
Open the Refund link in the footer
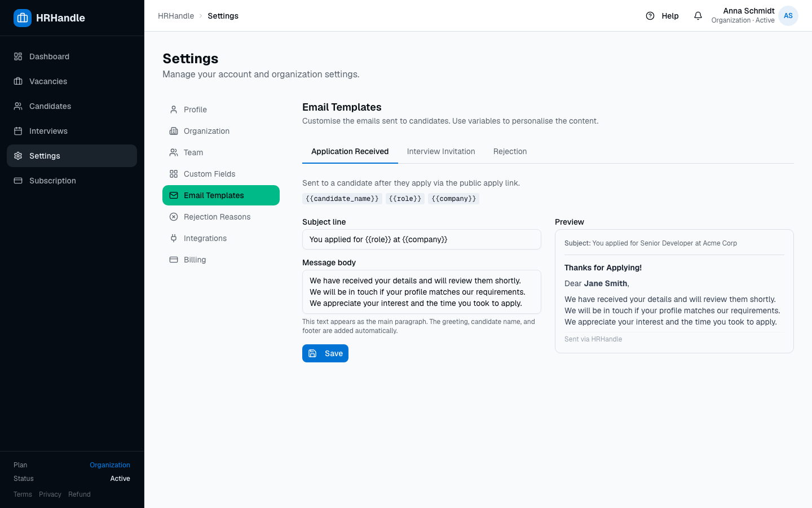(80, 494)
